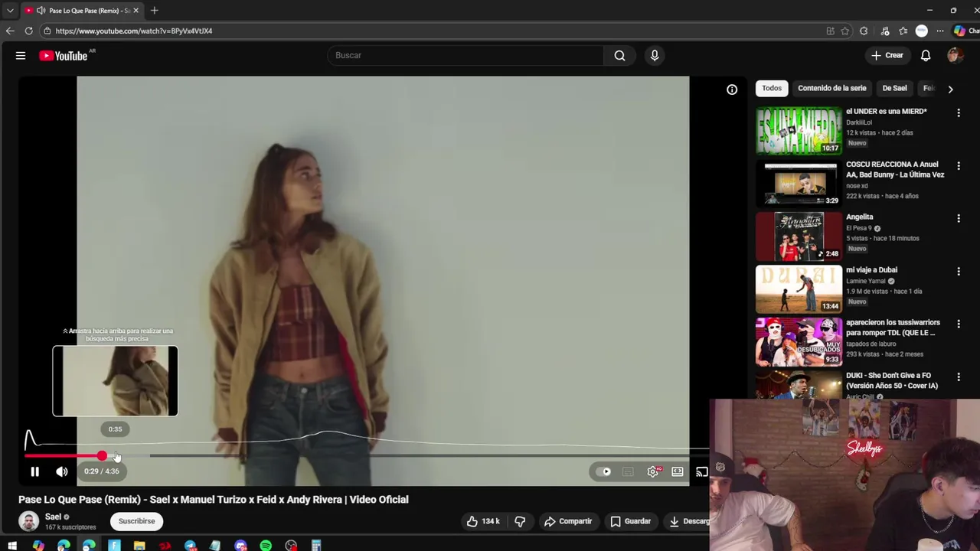The height and width of the screenshot is (551, 980).
Task: Click the red progress scrubber handle
Action: [102, 455]
